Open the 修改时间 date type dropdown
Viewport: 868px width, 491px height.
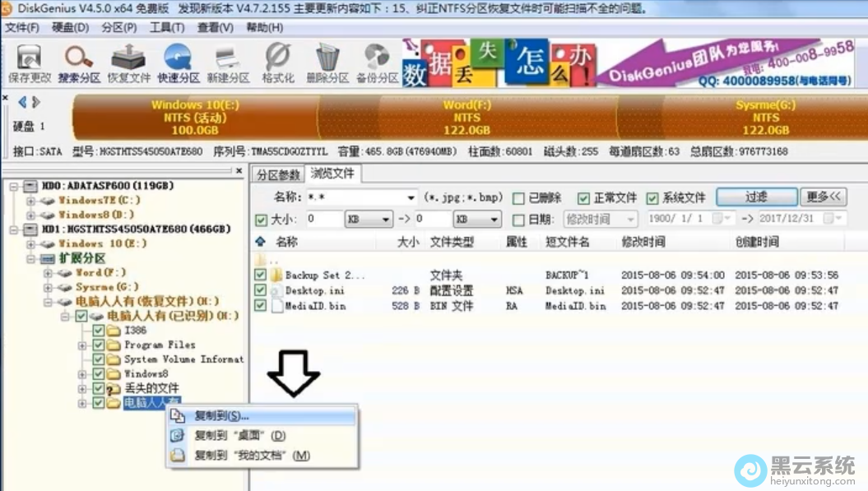[630, 220]
